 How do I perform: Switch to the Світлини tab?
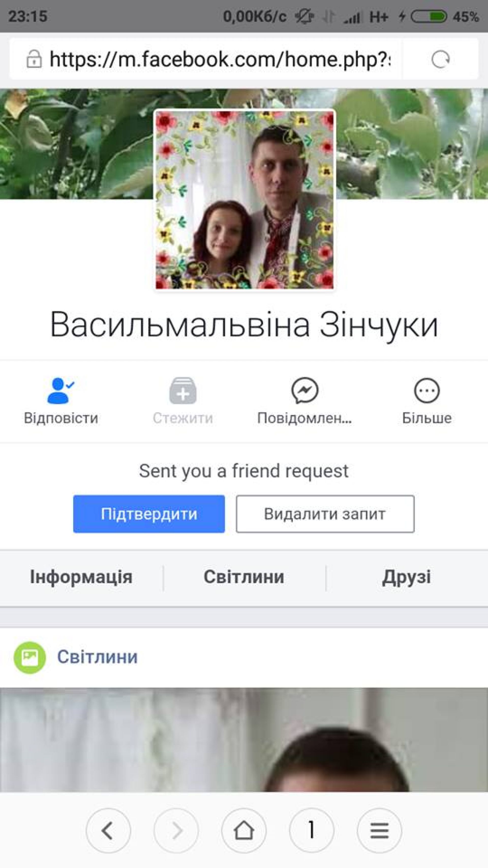coord(244,577)
